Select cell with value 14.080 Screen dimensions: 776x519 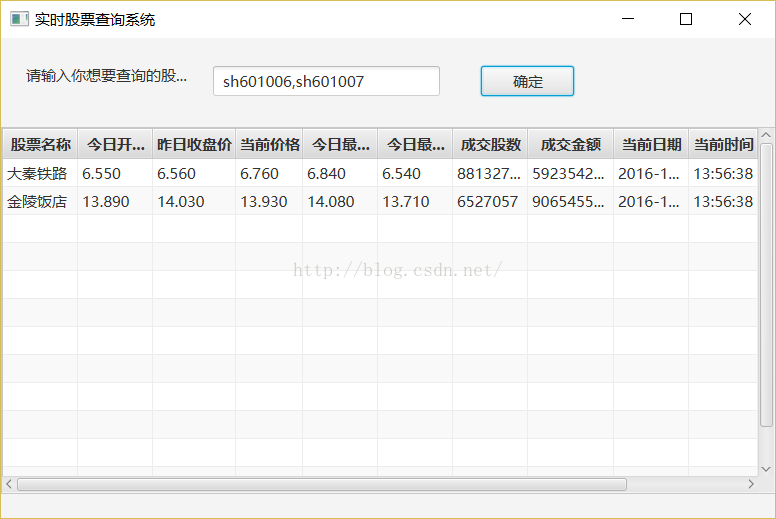pos(340,201)
